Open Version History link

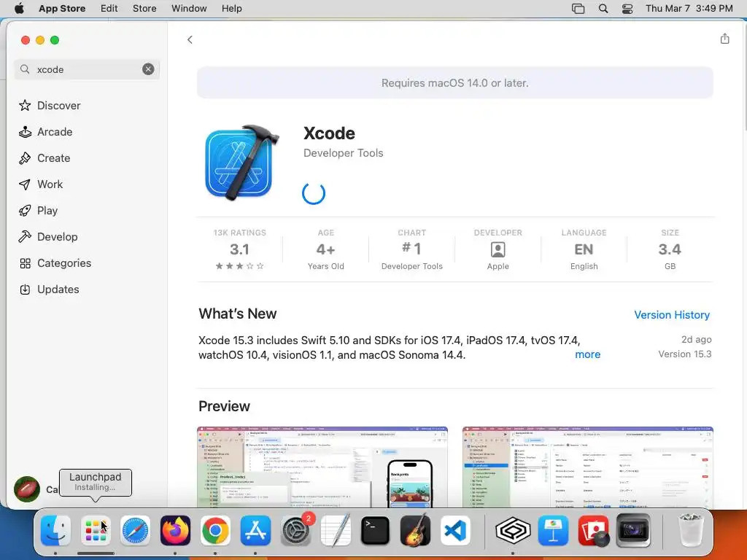(x=672, y=315)
